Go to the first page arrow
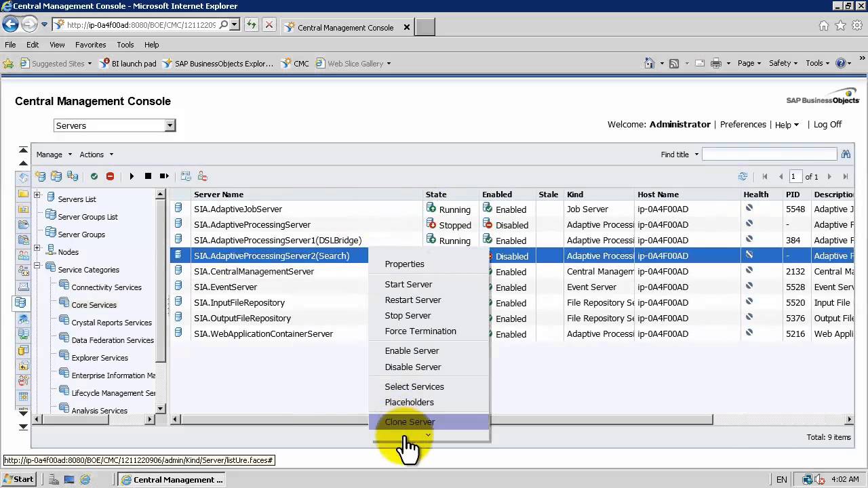 (x=765, y=176)
